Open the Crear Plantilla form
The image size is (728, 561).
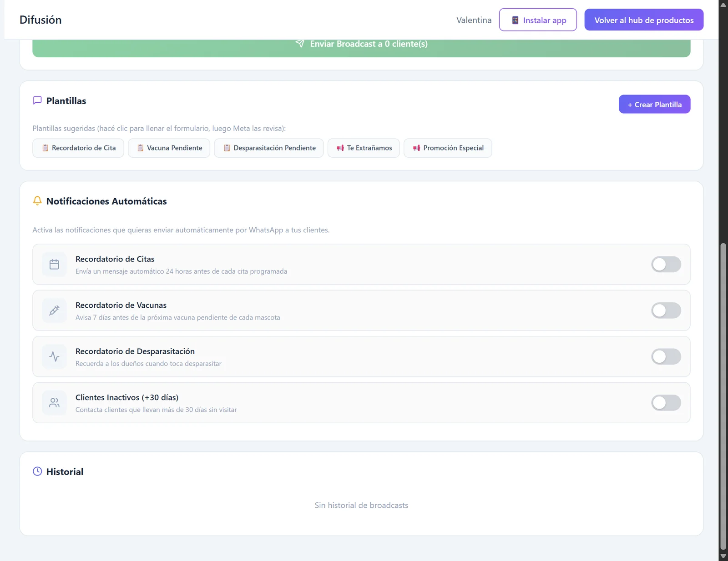[654, 104]
